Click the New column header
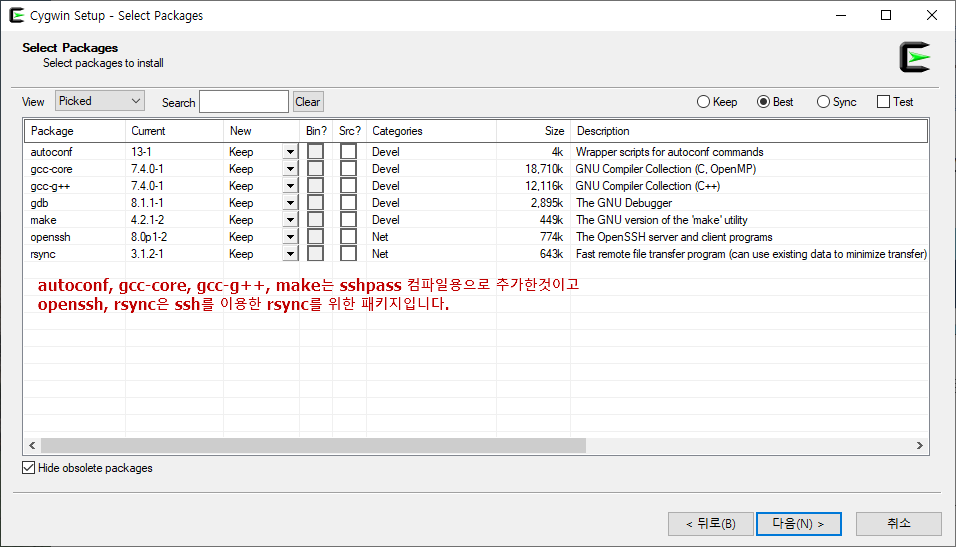 [x=262, y=131]
